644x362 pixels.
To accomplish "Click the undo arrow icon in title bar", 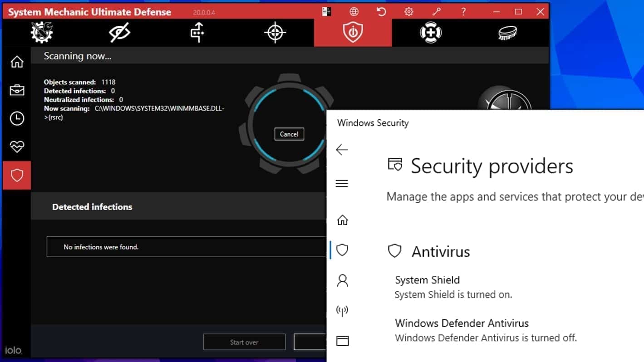I will click(x=381, y=12).
